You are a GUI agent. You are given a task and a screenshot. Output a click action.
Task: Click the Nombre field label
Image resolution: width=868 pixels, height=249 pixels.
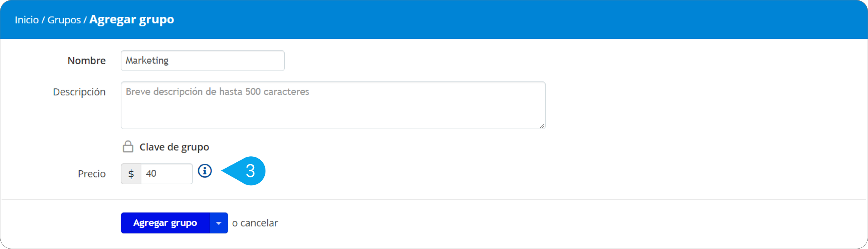(87, 61)
